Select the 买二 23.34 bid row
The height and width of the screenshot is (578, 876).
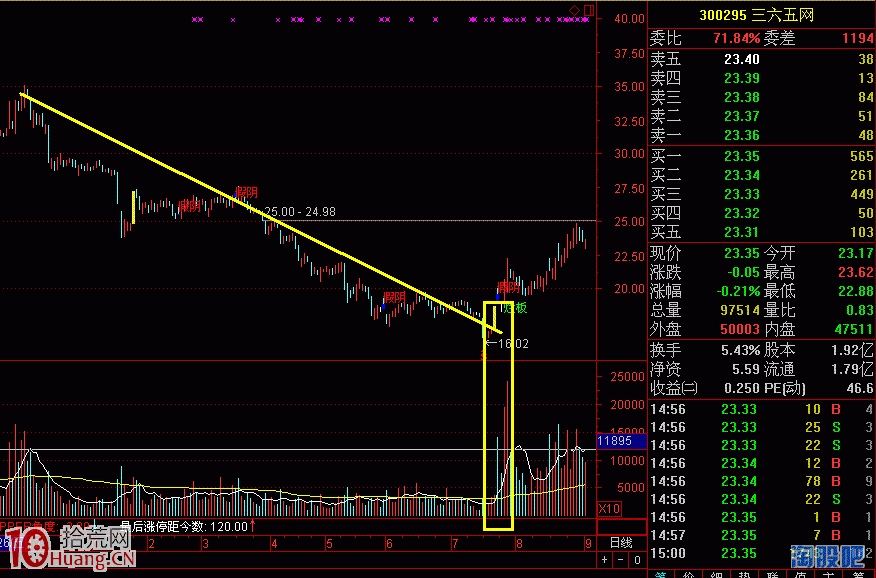(x=761, y=175)
